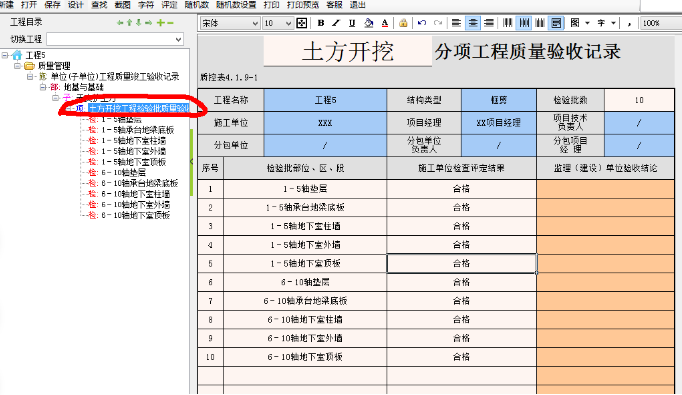Open the 打开 menu
This screenshot has width=682, height=395.
(29, 5)
